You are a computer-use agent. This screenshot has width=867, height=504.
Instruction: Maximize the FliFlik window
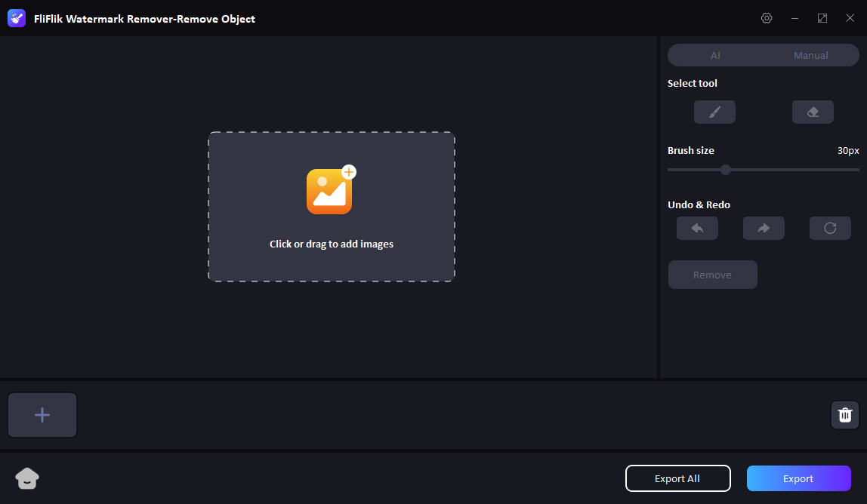click(822, 18)
